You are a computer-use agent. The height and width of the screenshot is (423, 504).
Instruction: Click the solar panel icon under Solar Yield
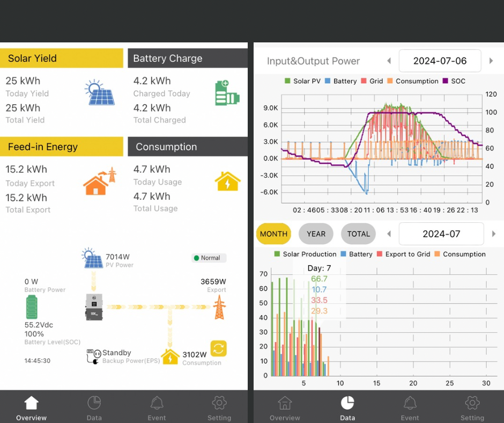point(100,93)
